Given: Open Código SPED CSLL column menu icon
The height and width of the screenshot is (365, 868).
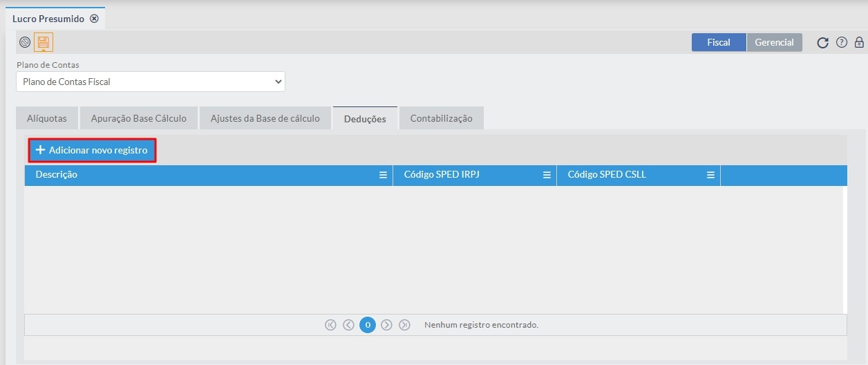Looking at the screenshot, I should pos(710,175).
